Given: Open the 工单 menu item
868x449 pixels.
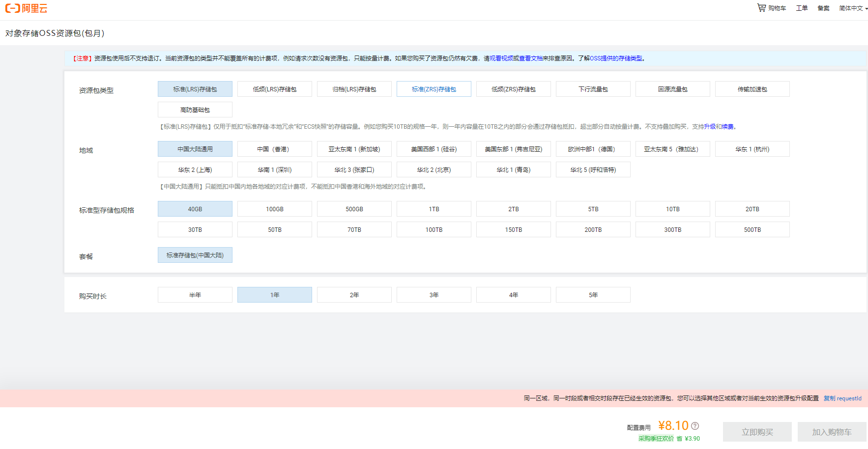Looking at the screenshot, I should (x=802, y=8).
